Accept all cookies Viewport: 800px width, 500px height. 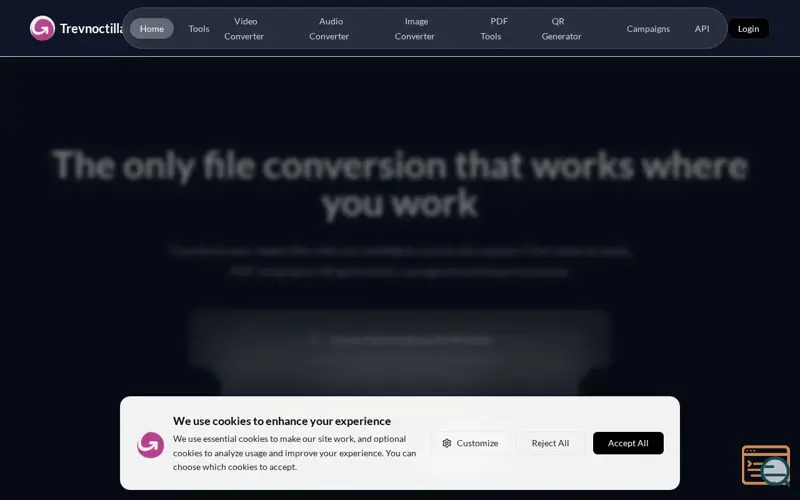pos(628,443)
